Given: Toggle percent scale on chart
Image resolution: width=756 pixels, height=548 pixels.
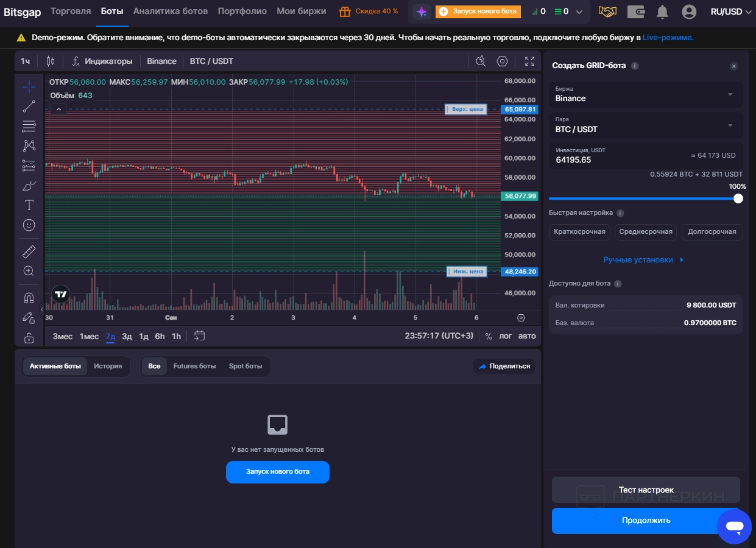Looking at the screenshot, I should click(x=488, y=336).
